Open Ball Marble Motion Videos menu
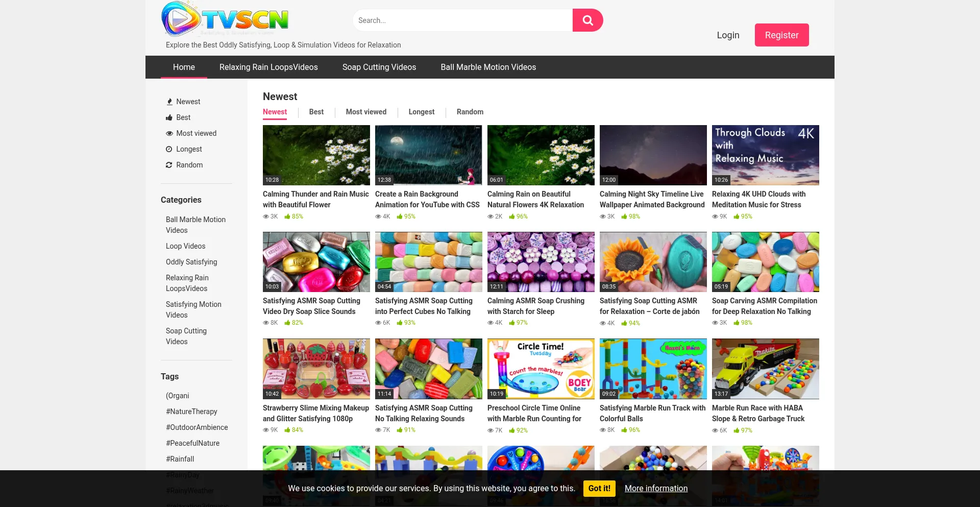This screenshot has height=507, width=980. click(488, 67)
